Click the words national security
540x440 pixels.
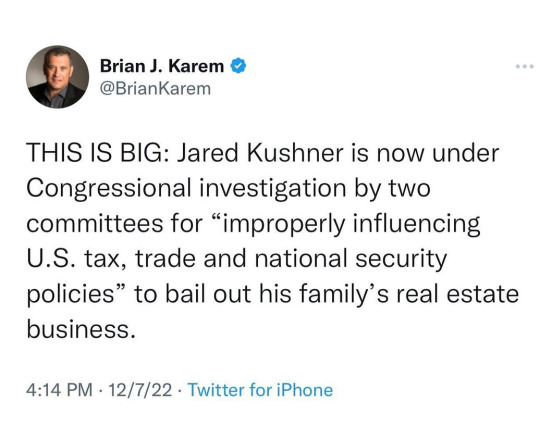point(351,259)
